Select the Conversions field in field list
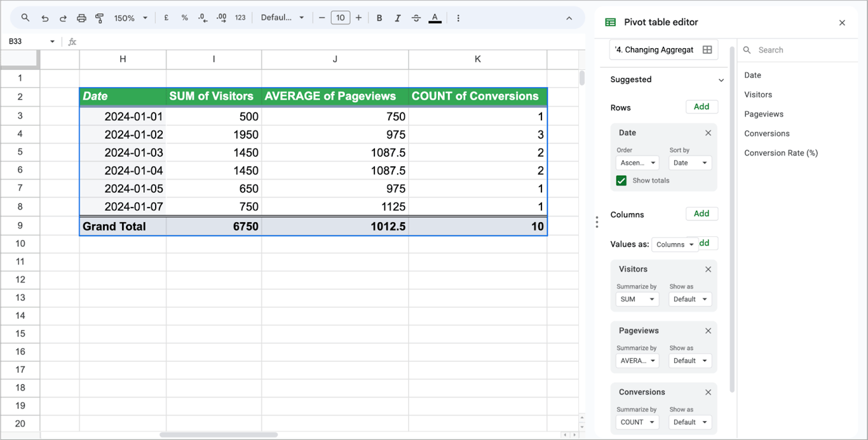Viewport: 868px width, 440px height. pyautogui.click(x=767, y=133)
